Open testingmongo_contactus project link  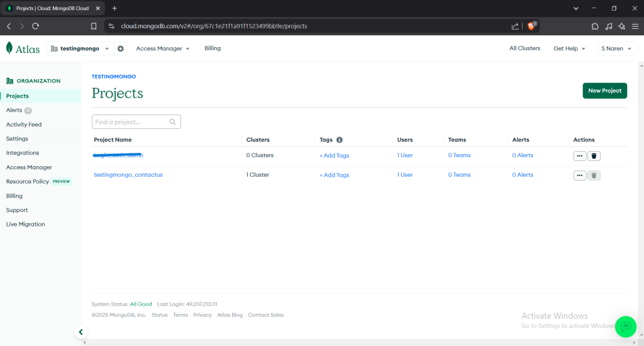click(x=128, y=175)
